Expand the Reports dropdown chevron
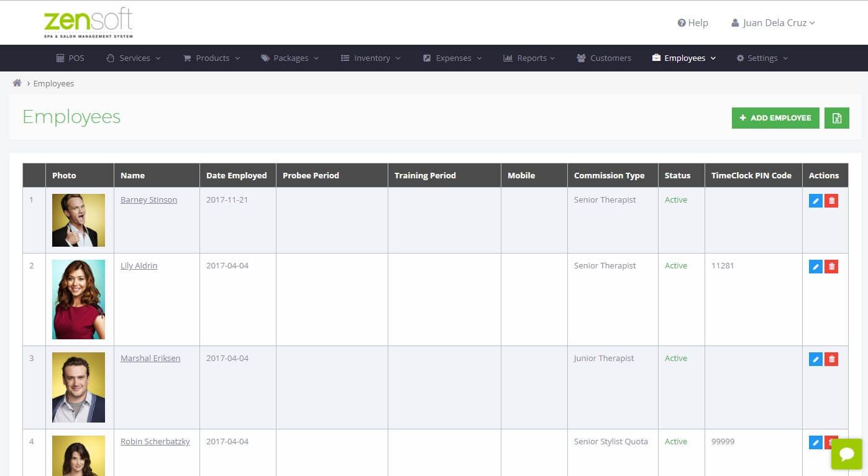 pos(552,58)
